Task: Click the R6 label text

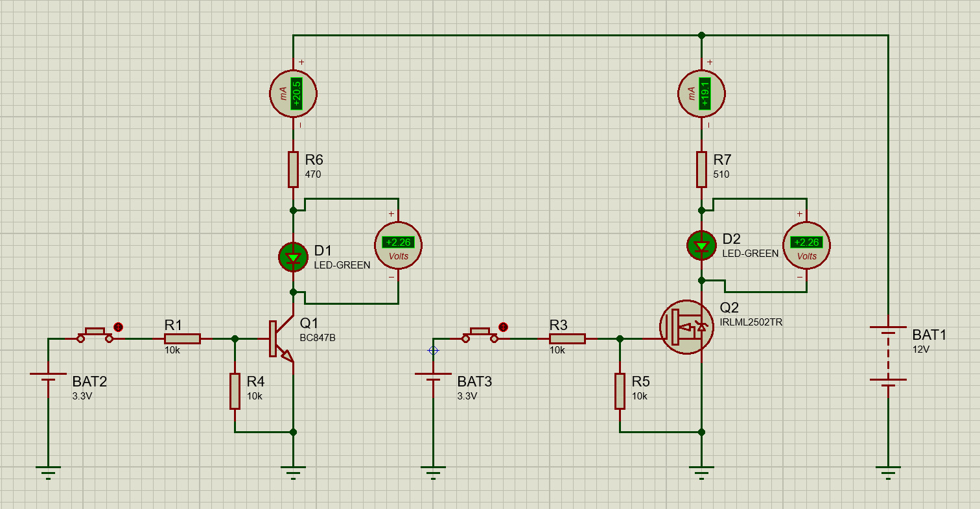Action: click(x=314, y=160)
